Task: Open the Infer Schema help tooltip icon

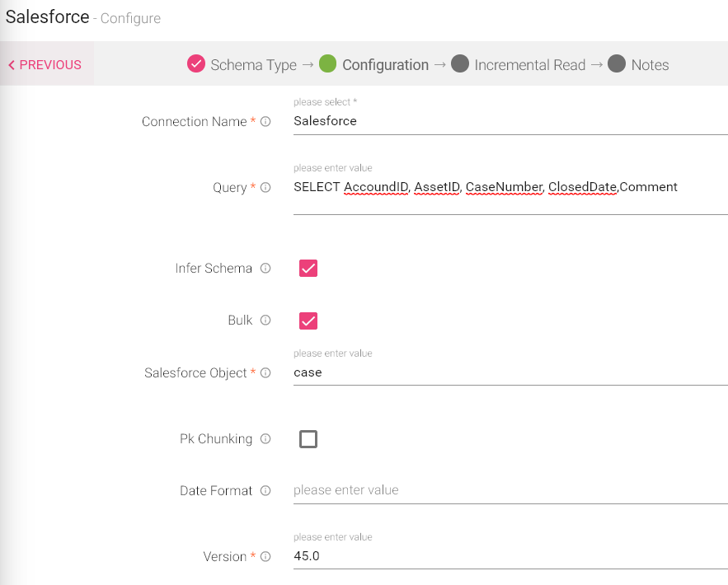Action: tap(265, 268)
